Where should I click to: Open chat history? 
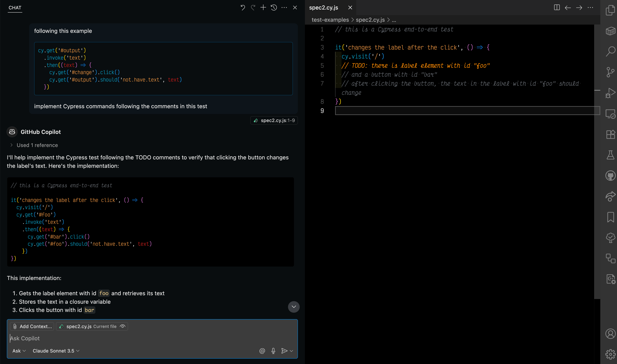274,8
